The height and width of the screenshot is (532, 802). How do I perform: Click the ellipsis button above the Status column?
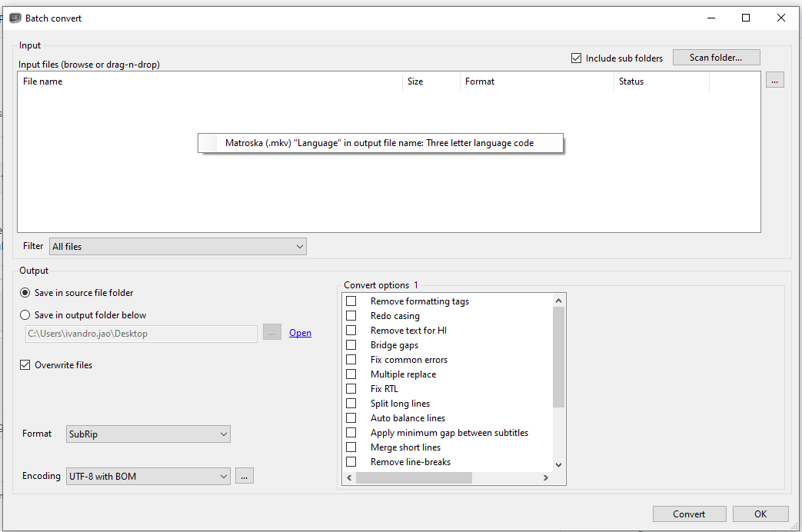(x=774, y=79)
